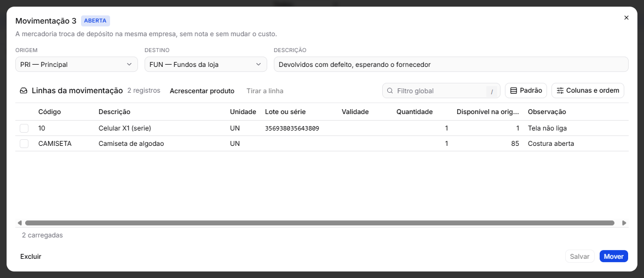Sort by the Validade column header
The image size is (644, 278).
tap(355, 111)
